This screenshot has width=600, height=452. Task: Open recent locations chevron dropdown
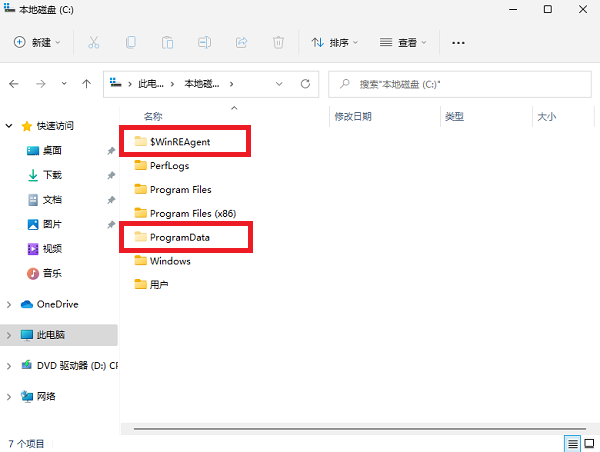point(64,83)
